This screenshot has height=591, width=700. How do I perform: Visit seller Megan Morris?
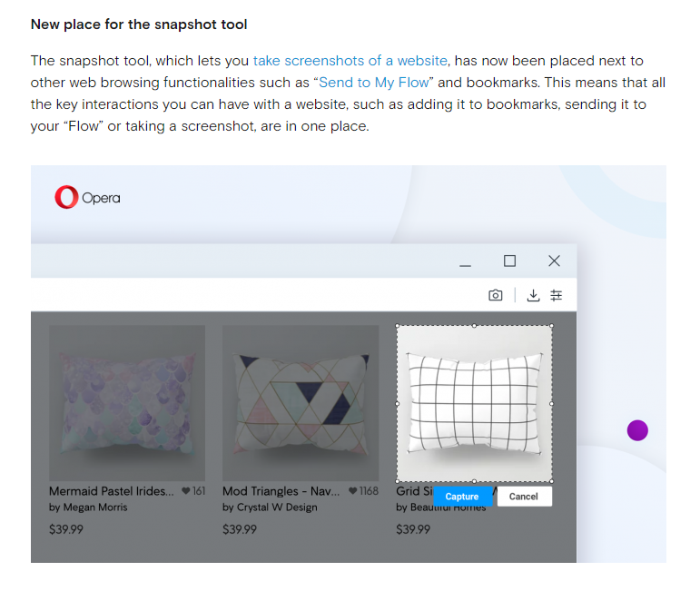[x=94, y=507]
